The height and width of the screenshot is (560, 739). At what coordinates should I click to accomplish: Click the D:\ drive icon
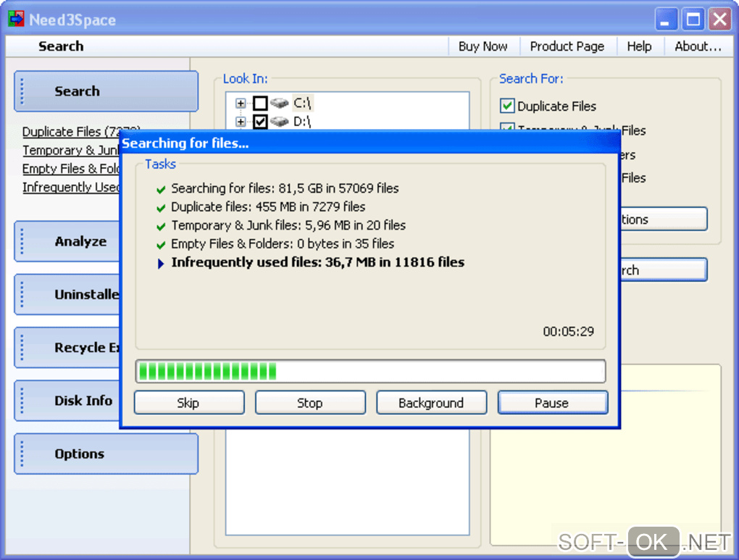point(280,122)
